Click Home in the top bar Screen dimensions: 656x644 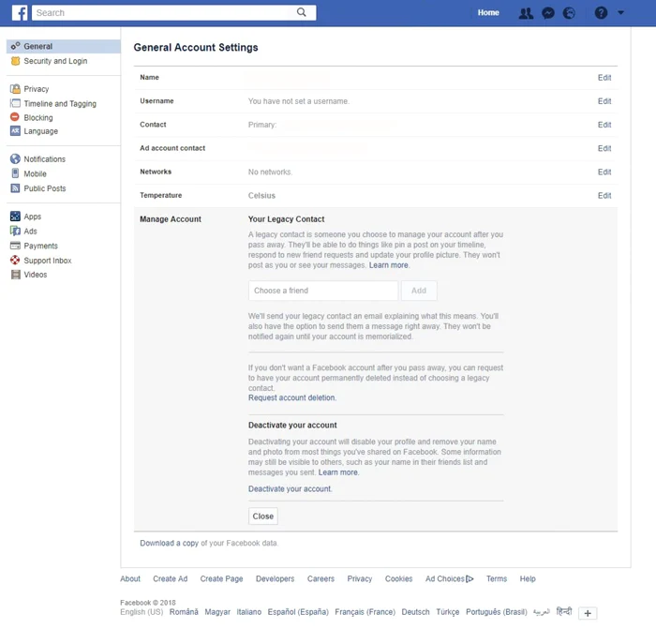(488, 13)
